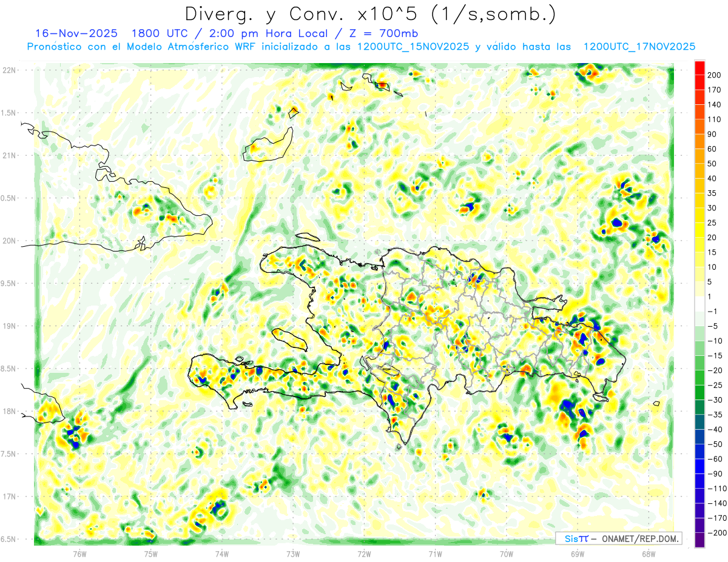The image size is (728, 562).
Task: Click the "1200UTC_17NOV2025" valid-until time
Action: (639, 47)
